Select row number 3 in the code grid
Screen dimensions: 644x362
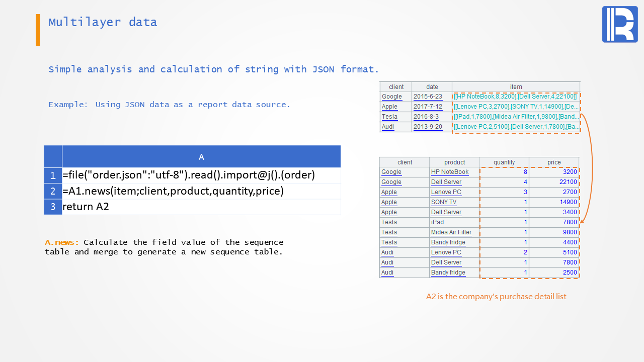[53, 207]
